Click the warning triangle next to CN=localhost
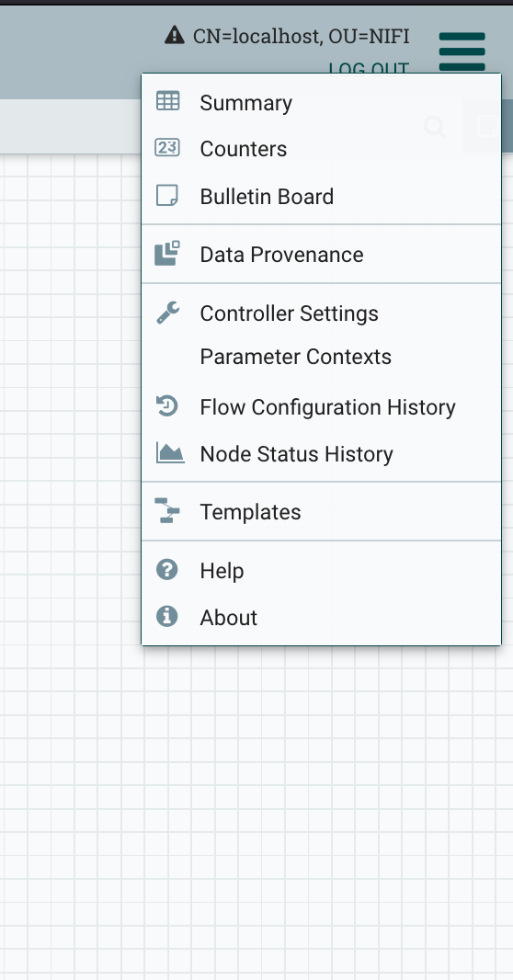The width and height of the screenshot is (513, 980). [175, 35]
